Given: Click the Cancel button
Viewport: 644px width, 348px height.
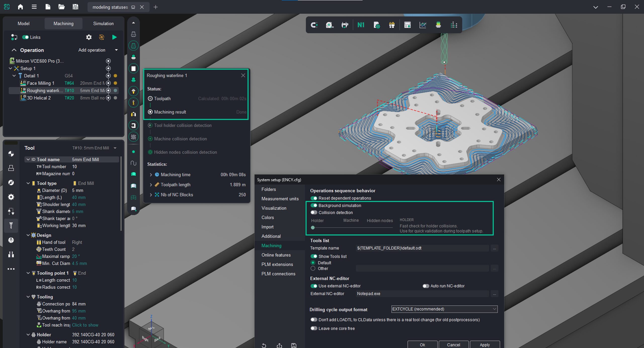Looking at the screenshot, I should (453, 345).
